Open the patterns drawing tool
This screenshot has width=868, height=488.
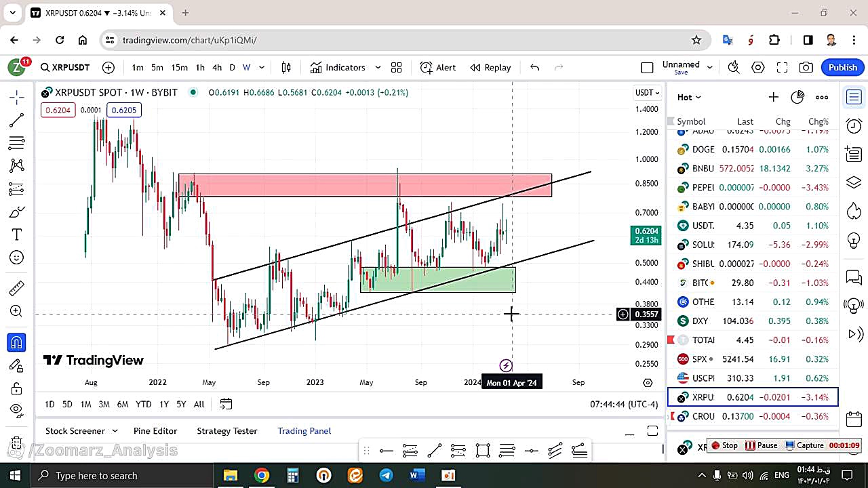tap(17, 165)
